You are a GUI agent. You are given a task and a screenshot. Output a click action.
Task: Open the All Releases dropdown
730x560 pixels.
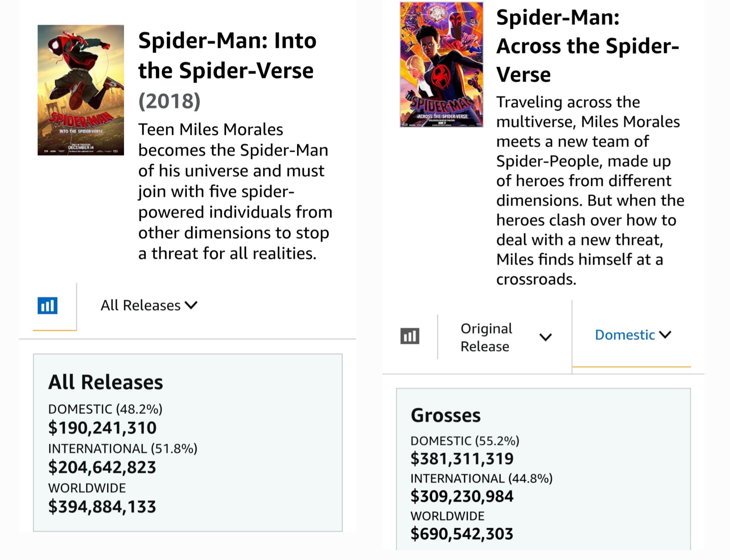(x=149, y=306)
